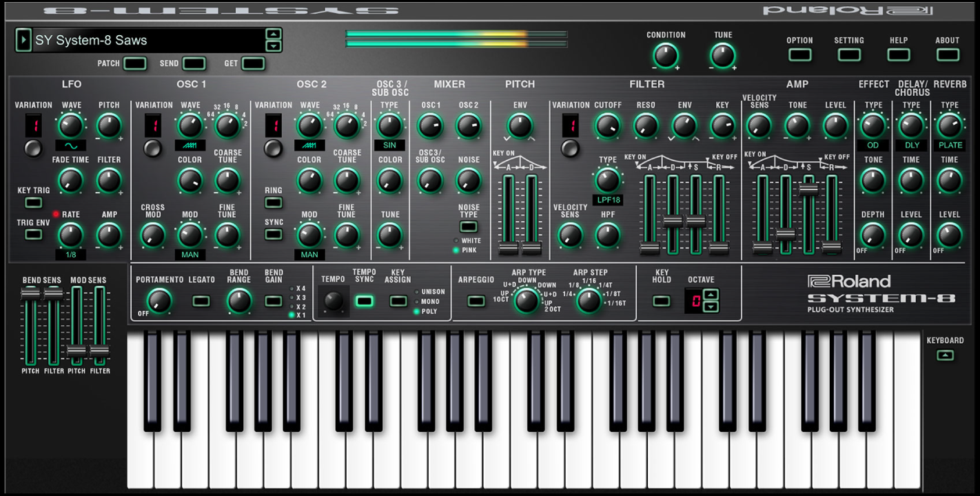Screen dimensions: 980x496
Task: Click the filter TYPE knob above LPF18
Action: coord(607,180)
